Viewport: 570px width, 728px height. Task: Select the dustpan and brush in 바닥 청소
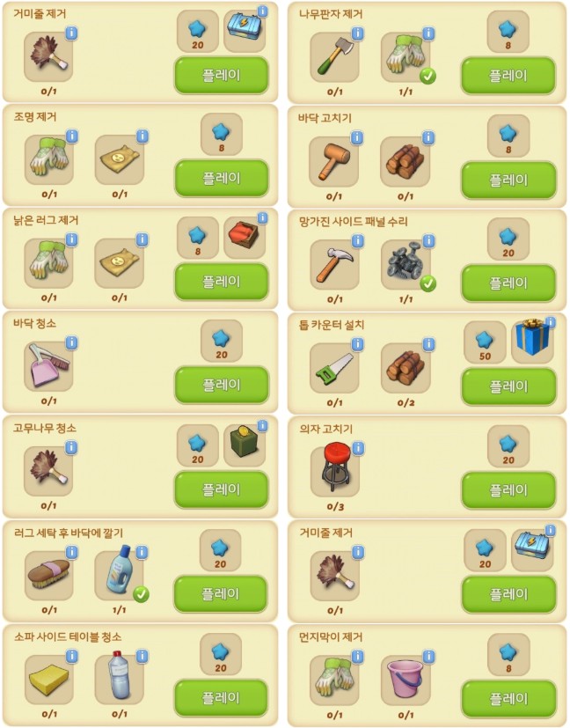(x=48, y=366)
